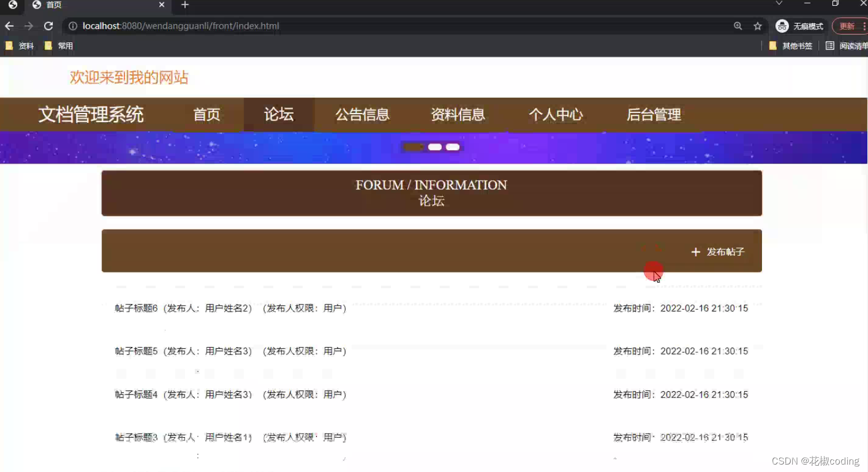Click the plus icon on 发布帖子 button
This screenshot has height=472, width=868.
point(696,252)
